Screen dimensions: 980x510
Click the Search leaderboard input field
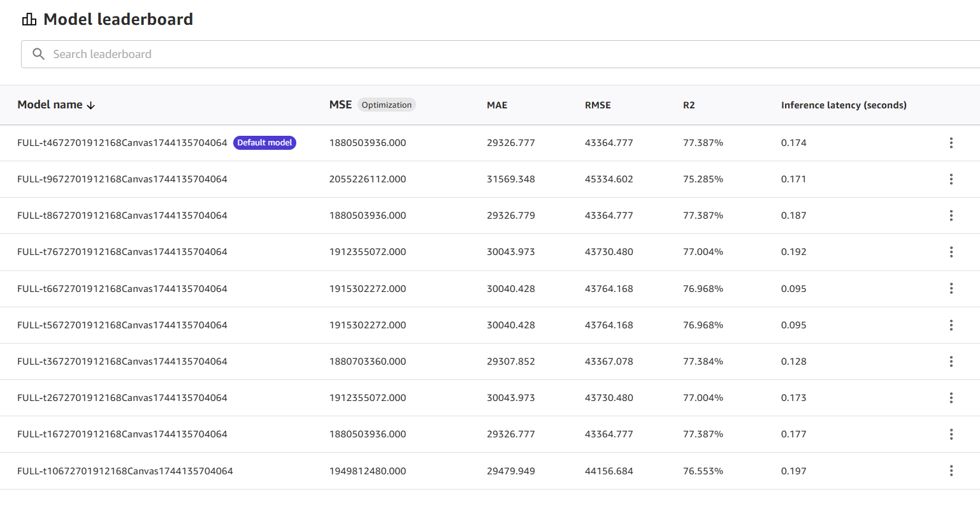pyautogui.click(x=255, y=54)
